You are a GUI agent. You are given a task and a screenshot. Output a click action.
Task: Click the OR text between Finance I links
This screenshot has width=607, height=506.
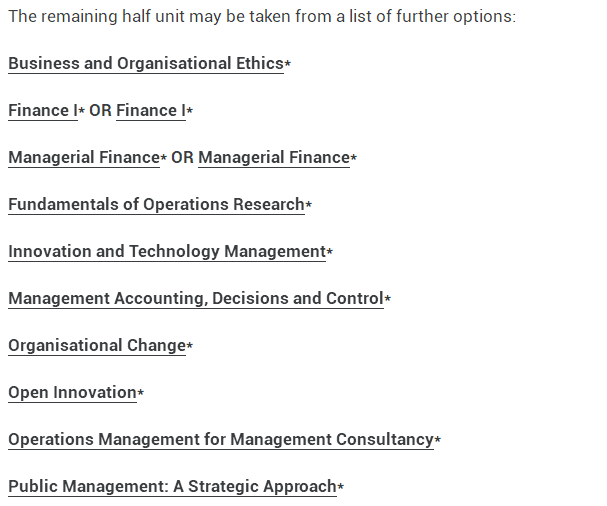pos(100,111)
